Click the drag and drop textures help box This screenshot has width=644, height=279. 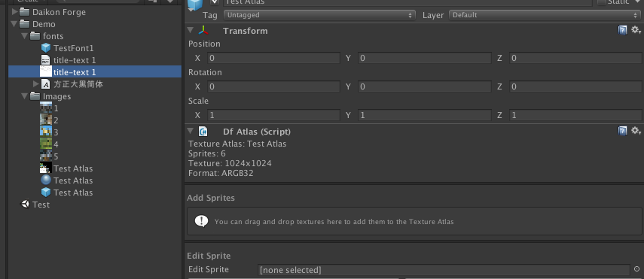click(414, 221)
